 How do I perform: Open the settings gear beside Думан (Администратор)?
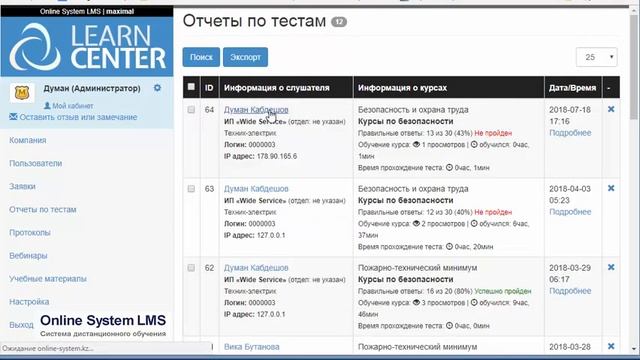tap(157, 88)
